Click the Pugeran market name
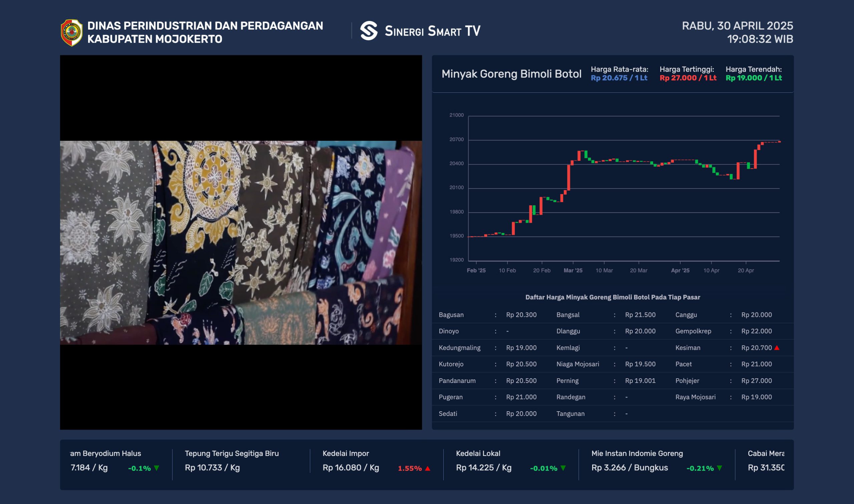This screenshot has width=854, height=504. point(451,397)
